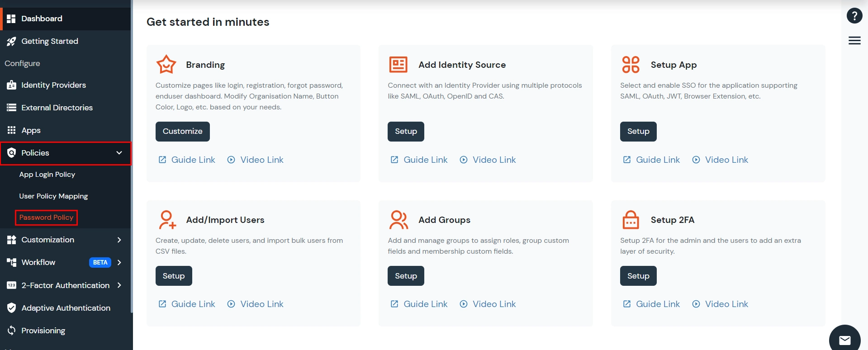Screen dimensions: 868x350
Task: Click Setup under Add Groups
Action: click(406, 276)
